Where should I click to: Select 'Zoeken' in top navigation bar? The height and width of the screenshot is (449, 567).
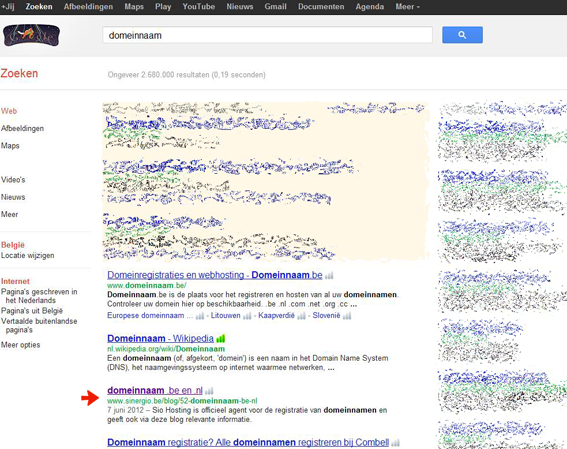click(39, 7)
